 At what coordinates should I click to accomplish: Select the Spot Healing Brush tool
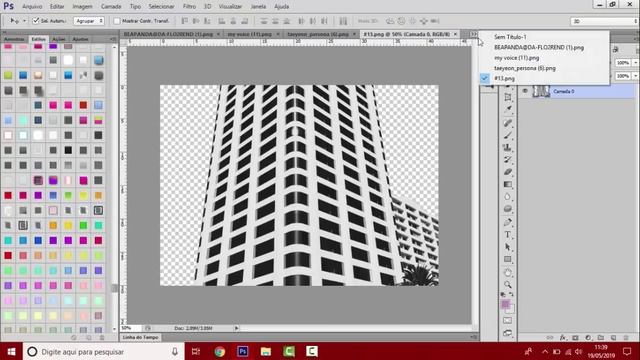[508, 123]
